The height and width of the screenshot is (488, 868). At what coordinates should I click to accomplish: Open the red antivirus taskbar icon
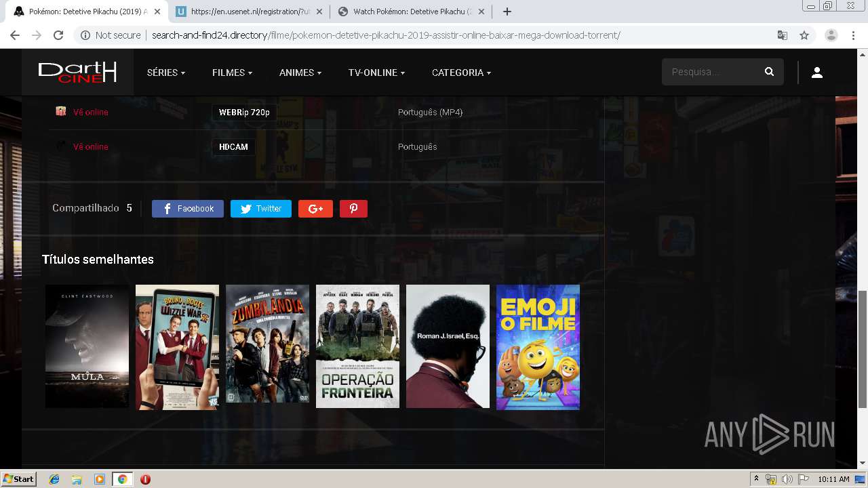click(x=145, y=479)
